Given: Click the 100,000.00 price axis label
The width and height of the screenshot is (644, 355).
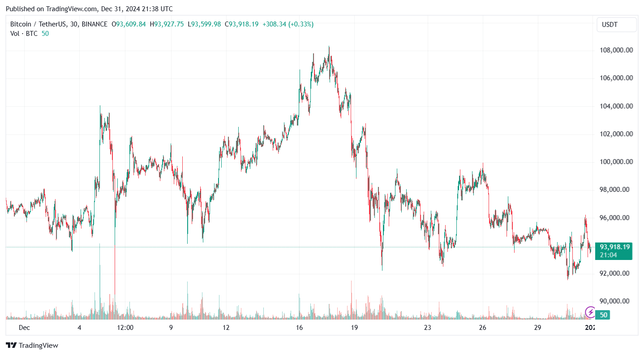Looking at the screenshot, I should point(616,162).
